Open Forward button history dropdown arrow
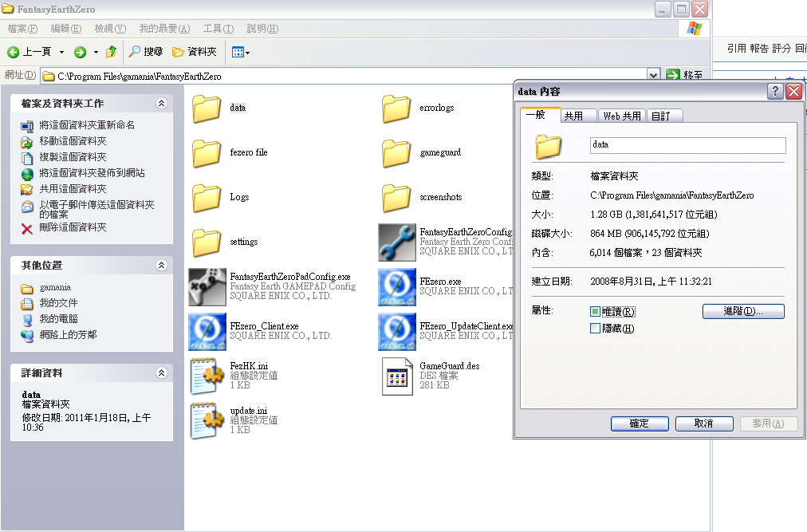 pyautogui.click(x=96, y=52)
